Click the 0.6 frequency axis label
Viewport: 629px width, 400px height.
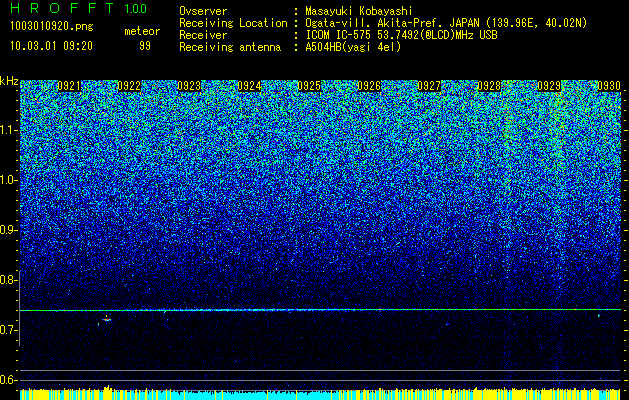pyautogui.click(x=9, y=380)
